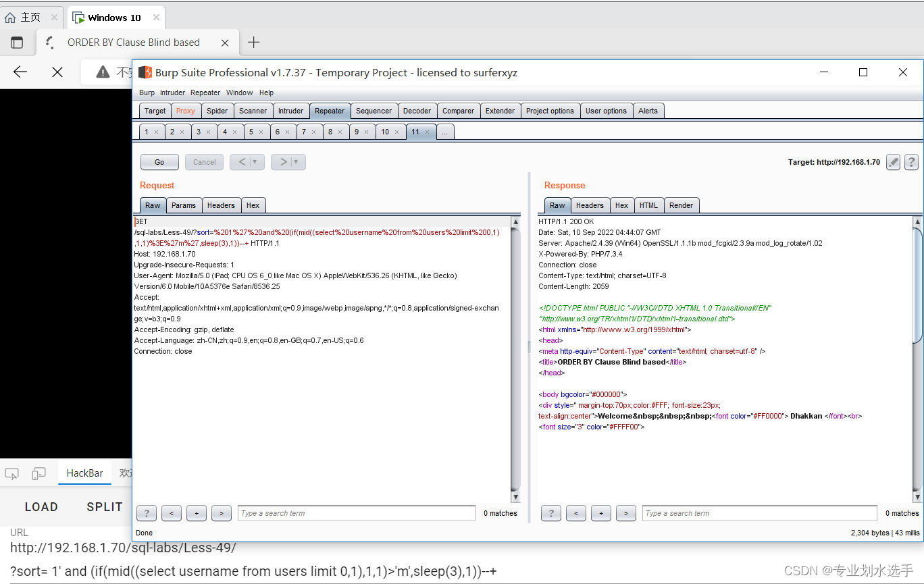Show response HTML tab
The image size is (924, 584).
point(648,205)
